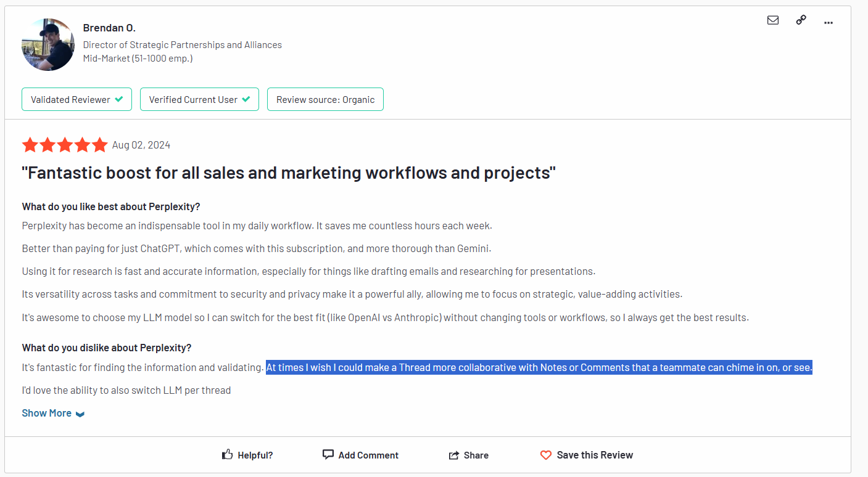This screenshot has height=477, width=868.
Task: Click 'Mid-Market (51-1000 emp.)' text
Action: point(138,59)
